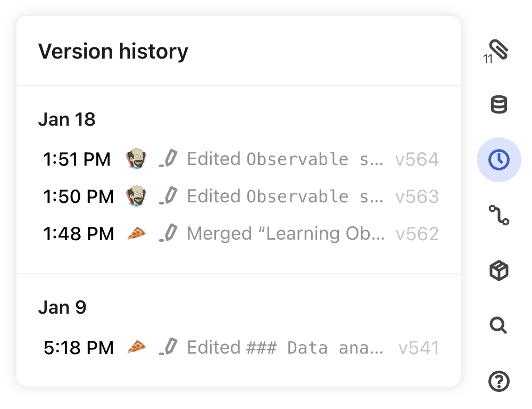The height and width of the screenshot is (409, 532).
Task: Click the avatar on the 1:51 PM entry
Action: click(137, 159)
